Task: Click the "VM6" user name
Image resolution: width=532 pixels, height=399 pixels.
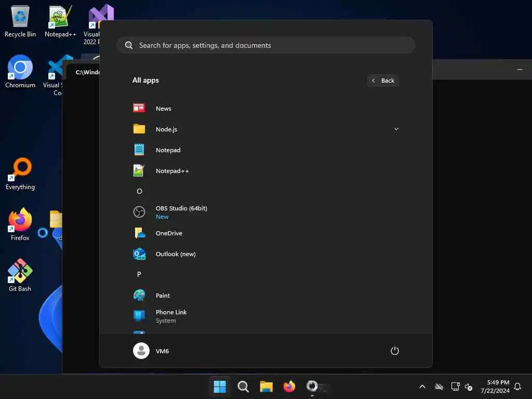Action: point(162,351)
